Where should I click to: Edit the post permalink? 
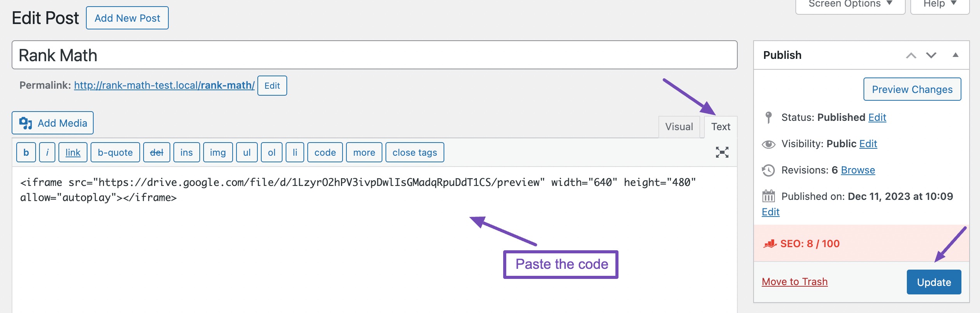272,86
